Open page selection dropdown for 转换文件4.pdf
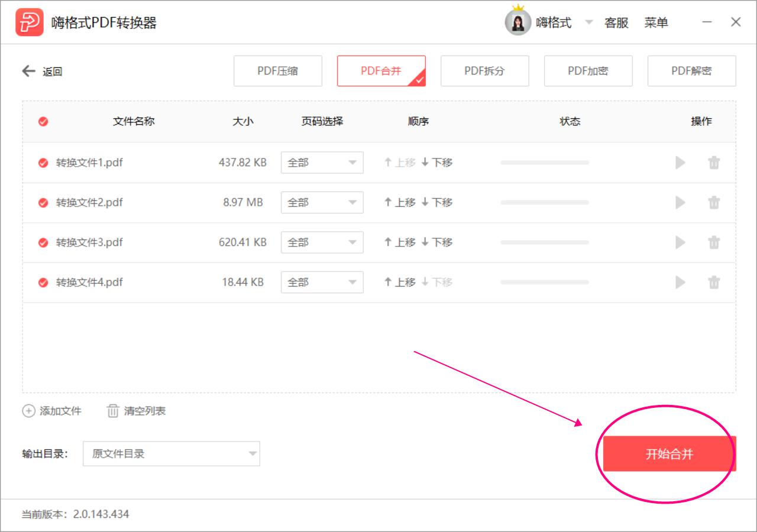 coord(322,283)
